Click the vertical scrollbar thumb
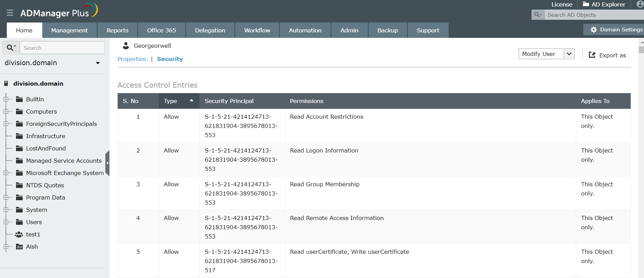Viewport: 644px width, 278px height. 641,50
